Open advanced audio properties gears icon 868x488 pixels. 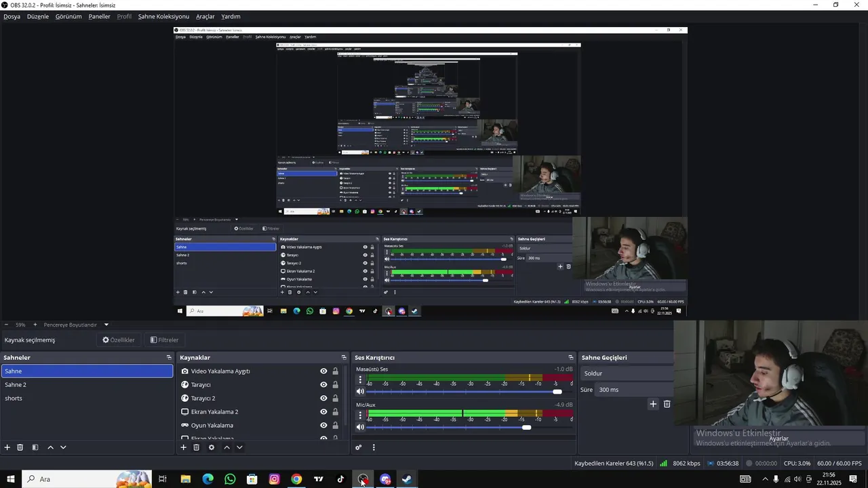tap(359, 447)
